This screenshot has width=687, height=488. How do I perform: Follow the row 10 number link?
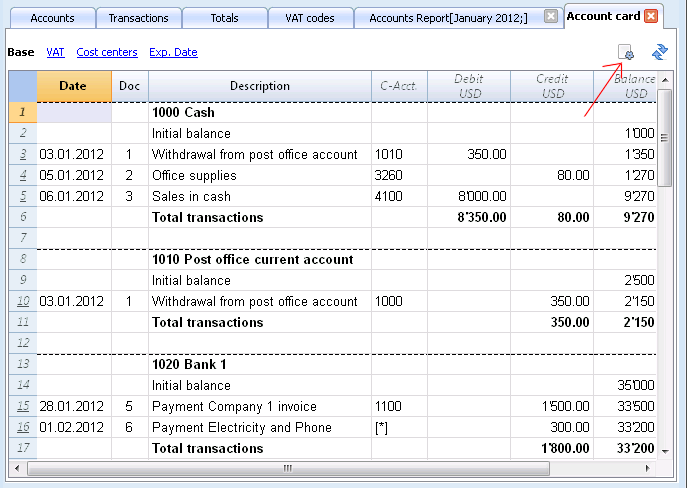coord(23,301)
